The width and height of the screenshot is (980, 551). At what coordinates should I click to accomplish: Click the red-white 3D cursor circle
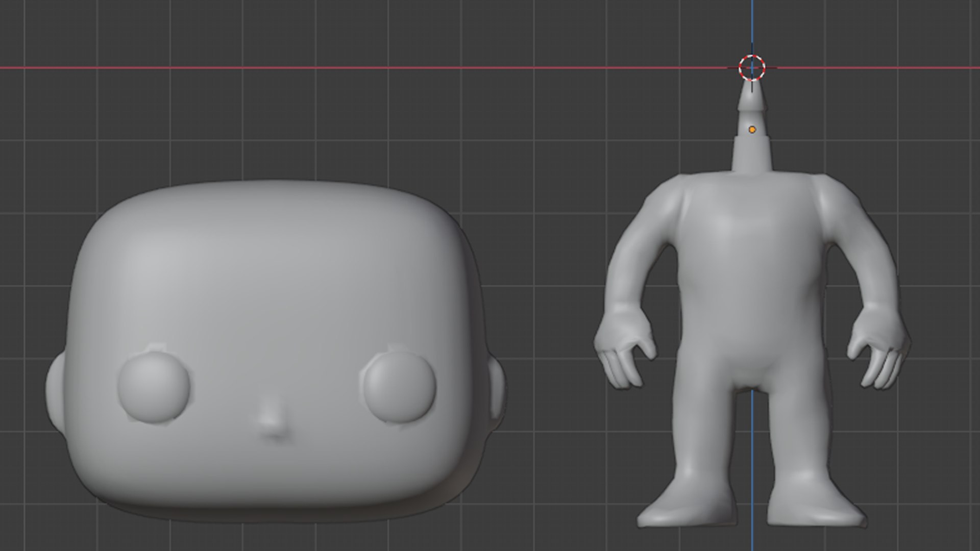click(752, 67)
